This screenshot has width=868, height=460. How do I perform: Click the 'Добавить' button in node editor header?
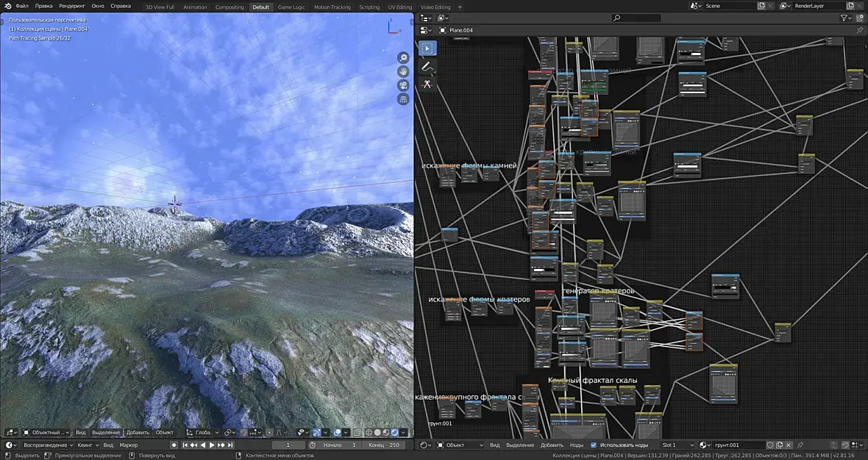coord(552,445)
